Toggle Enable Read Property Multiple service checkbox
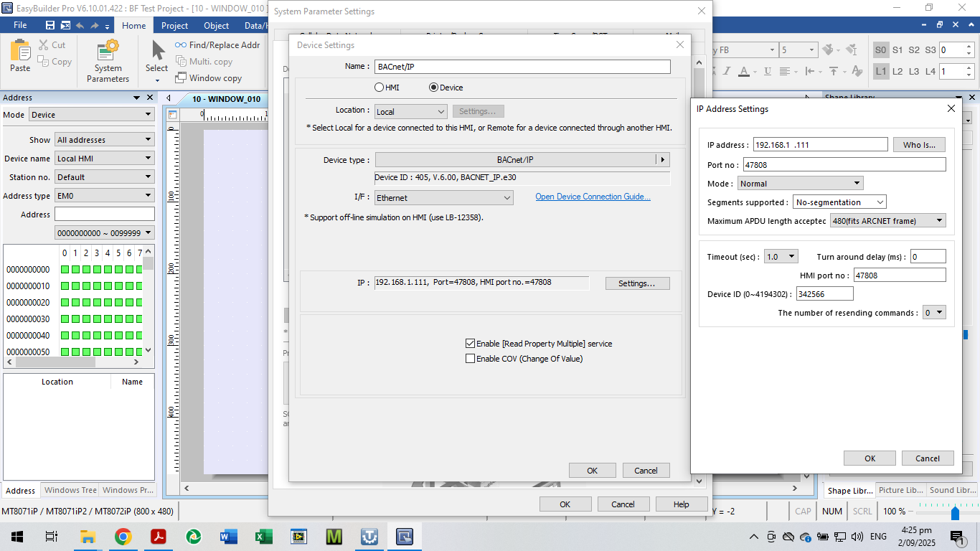The width and height of the screenshot is (980, 551). click(x=471, y=344)
